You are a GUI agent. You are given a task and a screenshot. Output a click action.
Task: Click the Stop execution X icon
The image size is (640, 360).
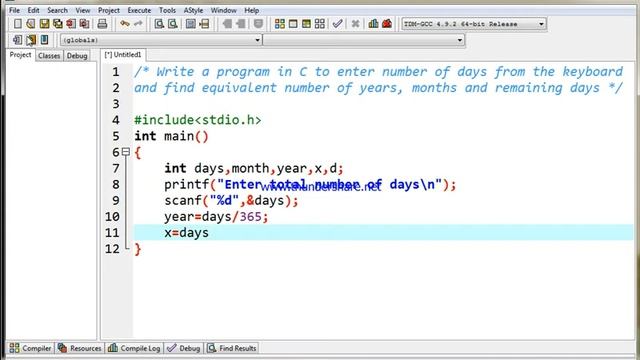pyautogui.click(x=355, y=24)
